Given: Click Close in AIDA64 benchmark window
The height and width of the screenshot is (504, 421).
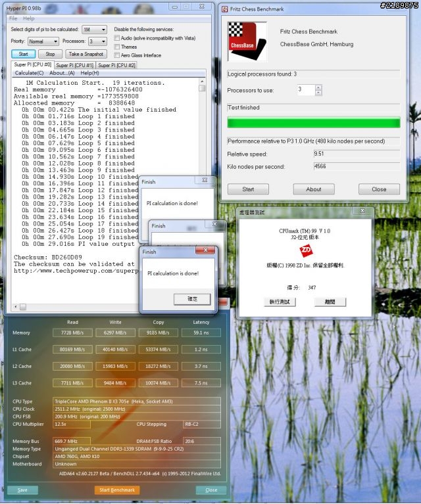Looking at the screenshot, I should pos(211,490).
